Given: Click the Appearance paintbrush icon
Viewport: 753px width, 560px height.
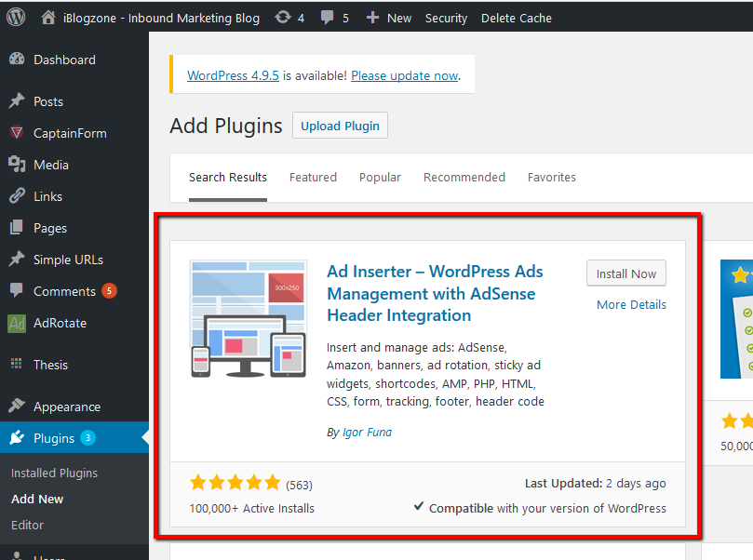Looking at the screenshot, I should click(x=17, y=406).
